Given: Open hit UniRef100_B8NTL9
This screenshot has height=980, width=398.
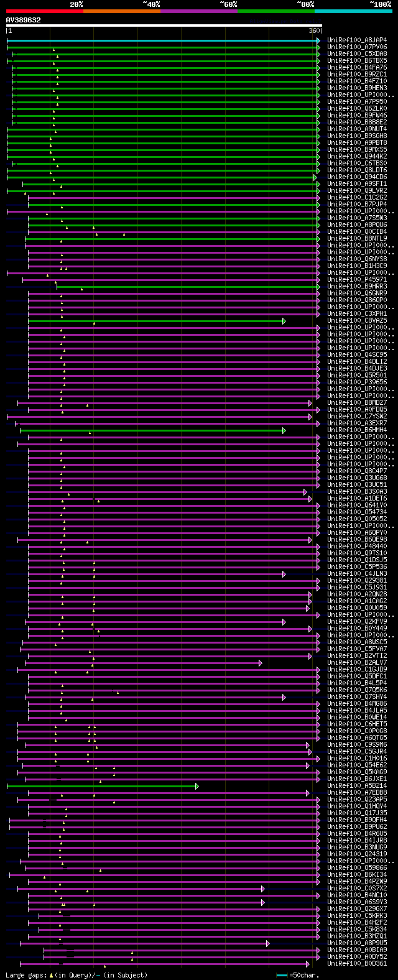Looking at the screenshot, I should (x=357, y=239).
